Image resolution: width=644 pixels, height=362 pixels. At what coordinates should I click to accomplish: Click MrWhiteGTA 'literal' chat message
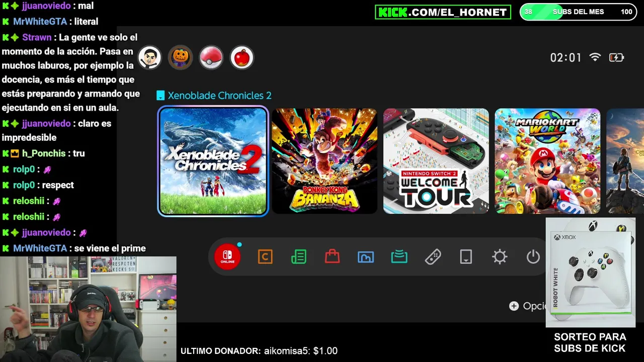coord(50,22)
